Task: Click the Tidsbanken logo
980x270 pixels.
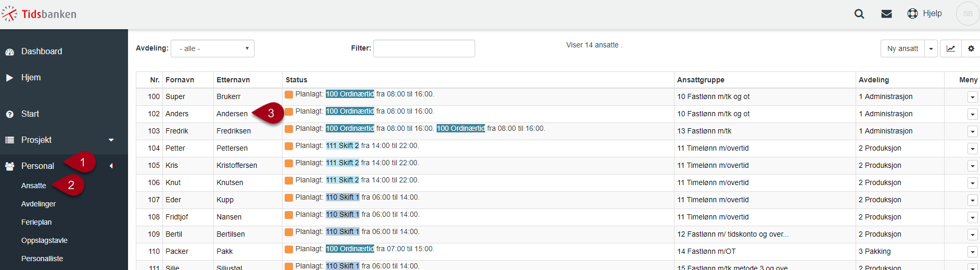Action: pyautogui.click(x=39, y=14)
